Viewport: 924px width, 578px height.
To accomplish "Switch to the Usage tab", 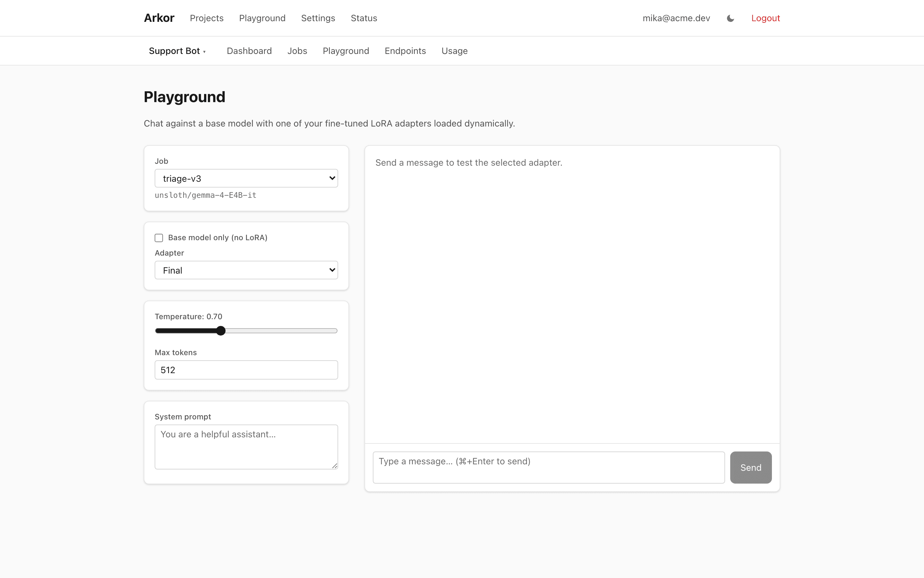I will 454,51.
